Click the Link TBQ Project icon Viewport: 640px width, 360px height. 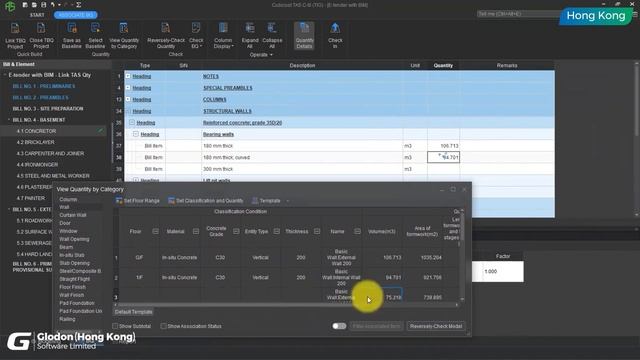pyautogui.click(x=15, y=29)
